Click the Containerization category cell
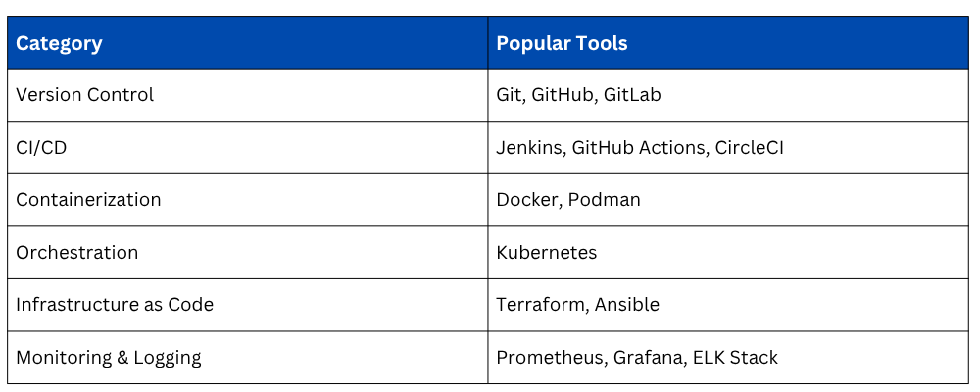 pyautogui.click(x=88, y=200)
